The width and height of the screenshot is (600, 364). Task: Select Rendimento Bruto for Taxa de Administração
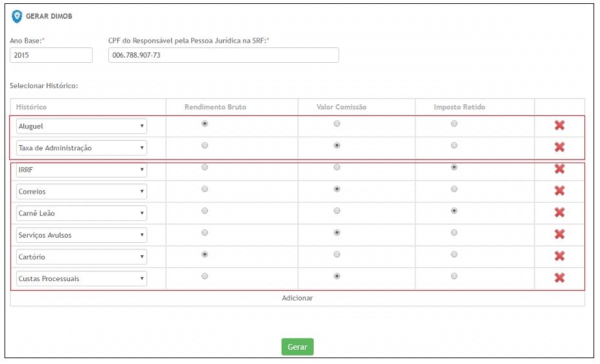click(x=205, y=146)
